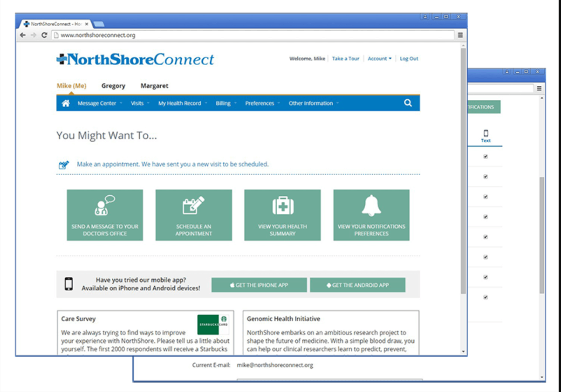The height and width of the screenshot is (392, 561).
Task: Click the Genomic Health Initiative heading
Action: pyautogui.click(x=283, y=319)
